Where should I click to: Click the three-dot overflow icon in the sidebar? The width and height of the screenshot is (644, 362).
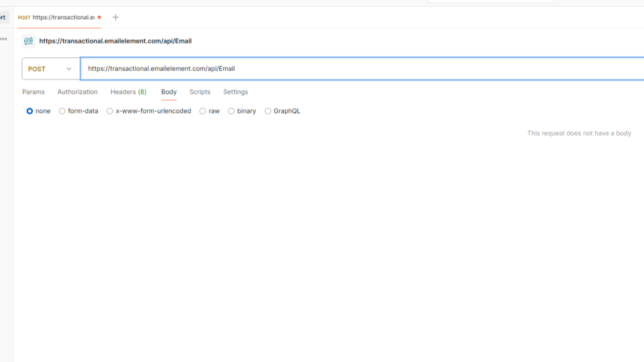coord(4,39)
